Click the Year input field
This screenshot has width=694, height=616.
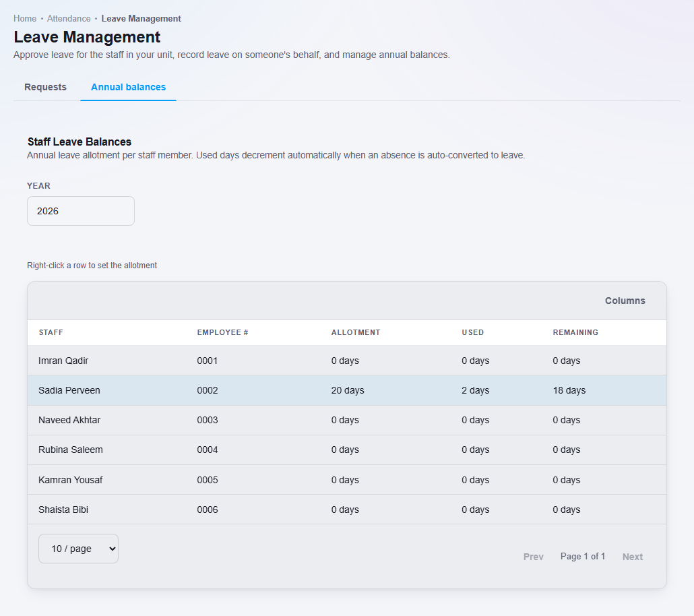[x=81, y=211]
